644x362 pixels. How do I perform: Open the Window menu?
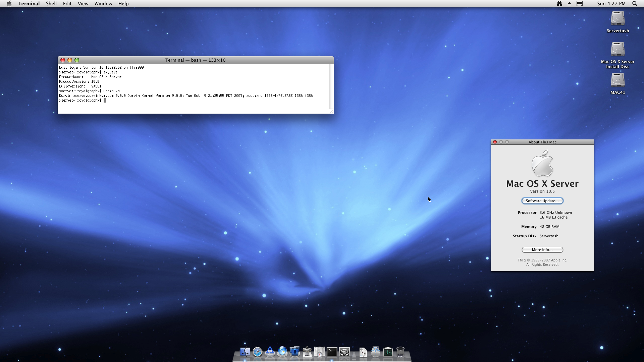point(103,4)
